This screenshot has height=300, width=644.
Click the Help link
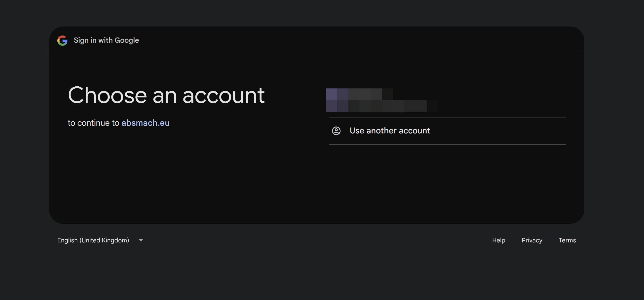tap(498, 240)
